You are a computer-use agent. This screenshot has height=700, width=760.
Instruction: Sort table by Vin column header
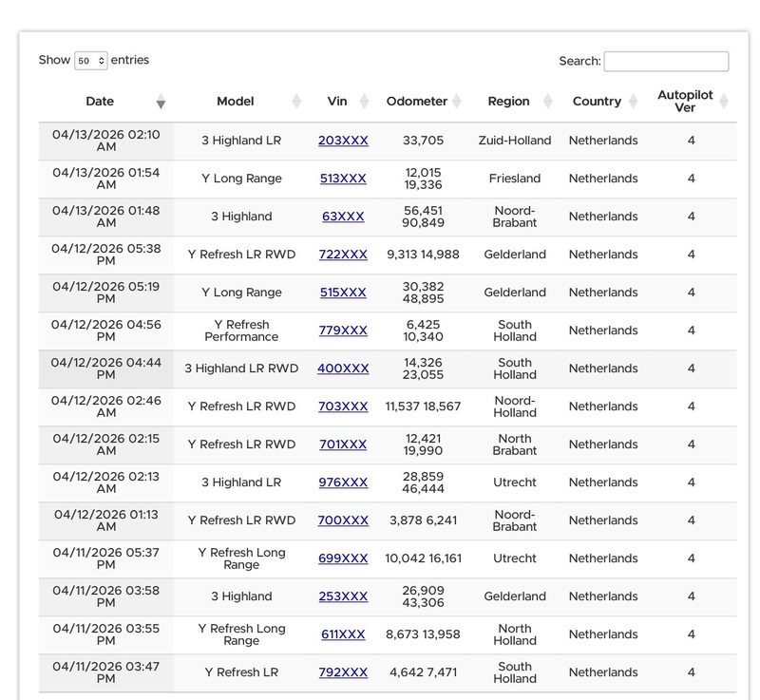click(343, 102)
